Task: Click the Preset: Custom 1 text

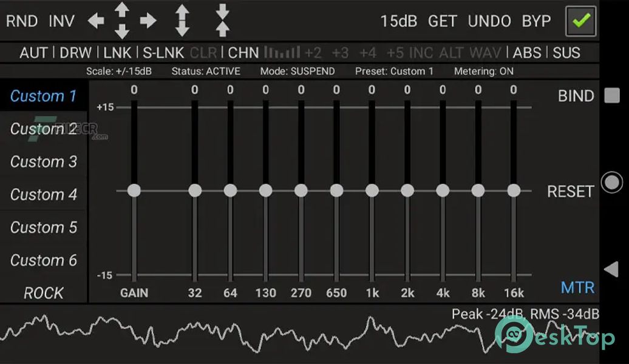Action: click(x=394, y=72)
